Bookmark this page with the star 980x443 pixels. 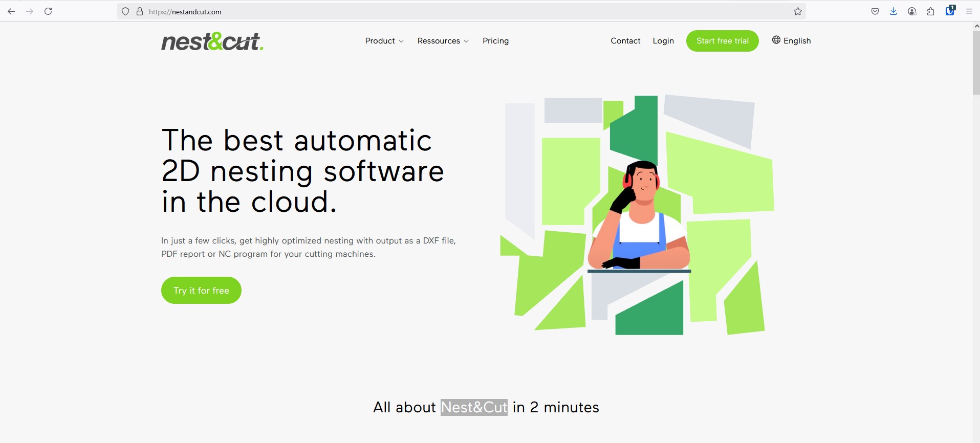(798, 11)
